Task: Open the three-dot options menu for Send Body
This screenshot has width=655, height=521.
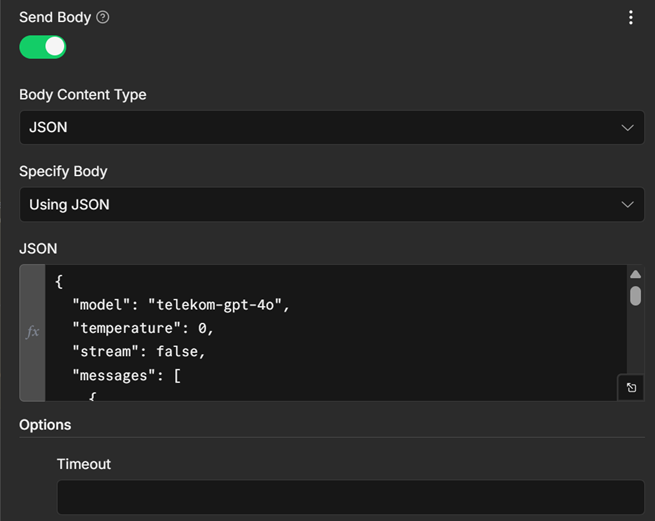Action: [631, 18]
